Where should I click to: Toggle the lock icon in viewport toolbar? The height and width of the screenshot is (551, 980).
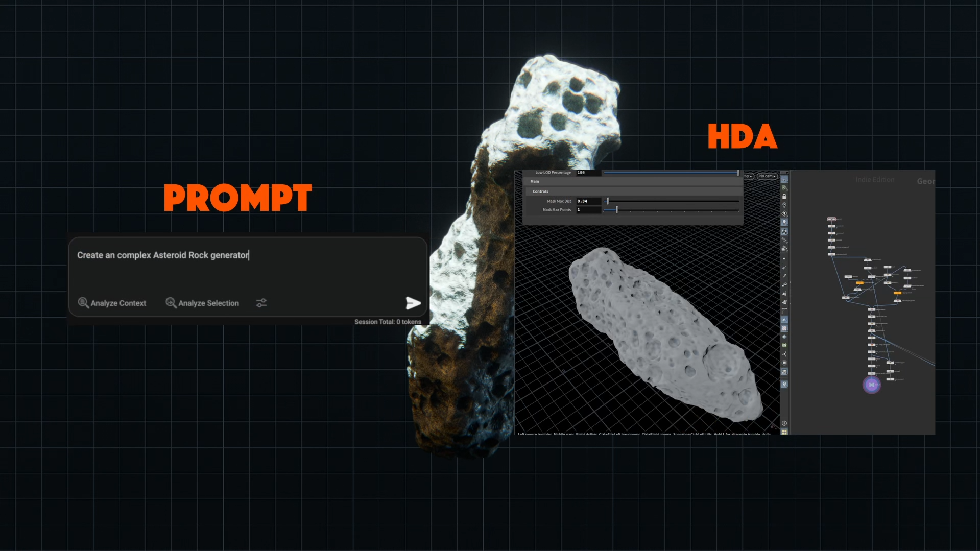[784, 197]
